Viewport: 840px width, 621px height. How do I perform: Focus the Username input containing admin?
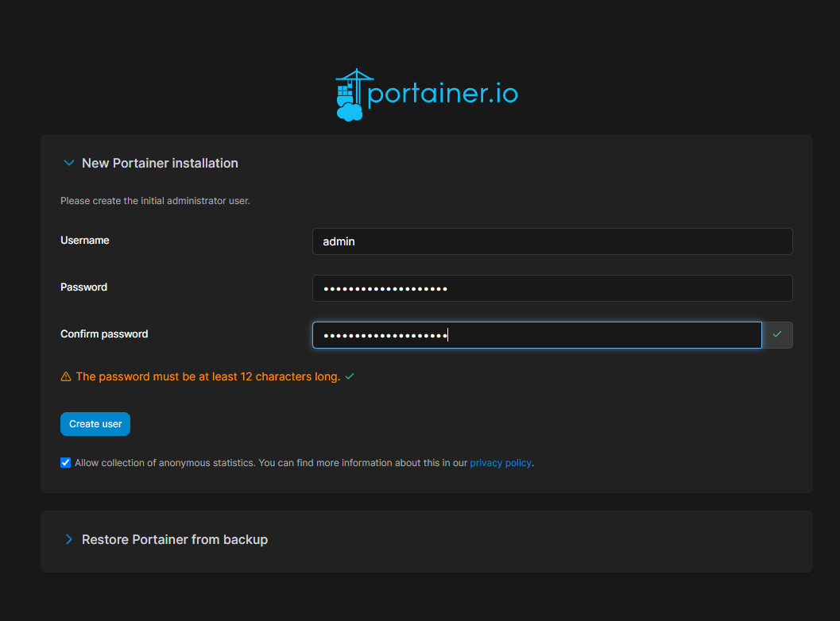point(552,241)
